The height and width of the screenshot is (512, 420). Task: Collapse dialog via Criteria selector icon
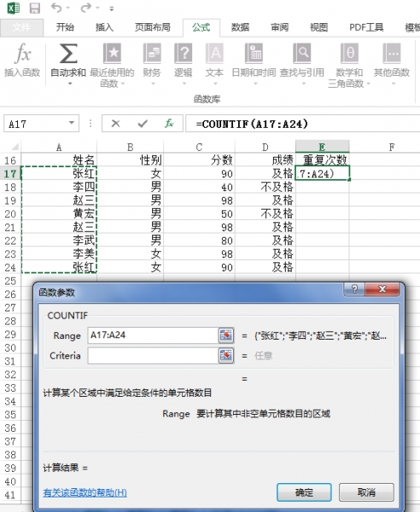pos(226,356)
